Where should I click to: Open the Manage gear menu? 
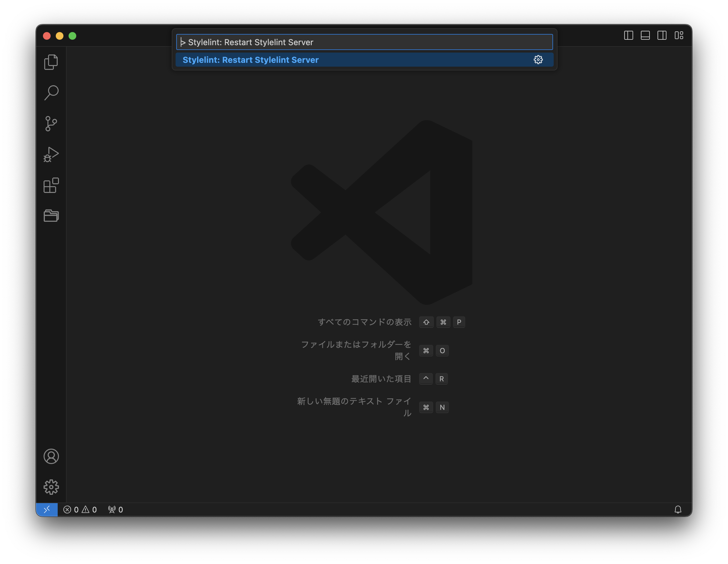[51, 487]
